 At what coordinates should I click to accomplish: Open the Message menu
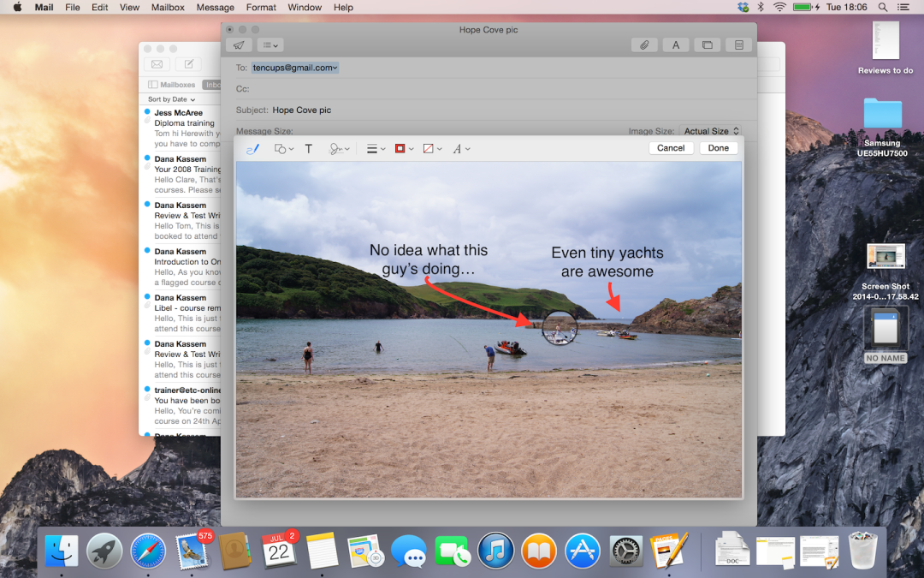(x=215, y=7)
